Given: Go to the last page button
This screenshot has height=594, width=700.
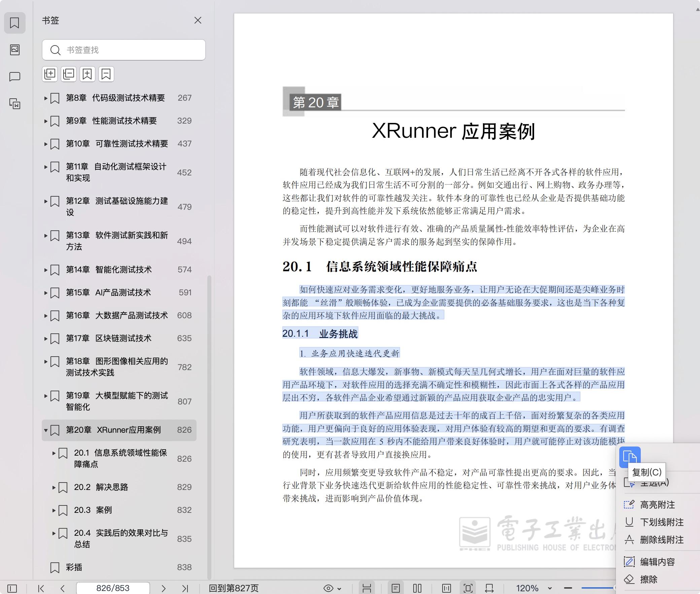Looking at the screenshot, I should (x=185, y=588).
